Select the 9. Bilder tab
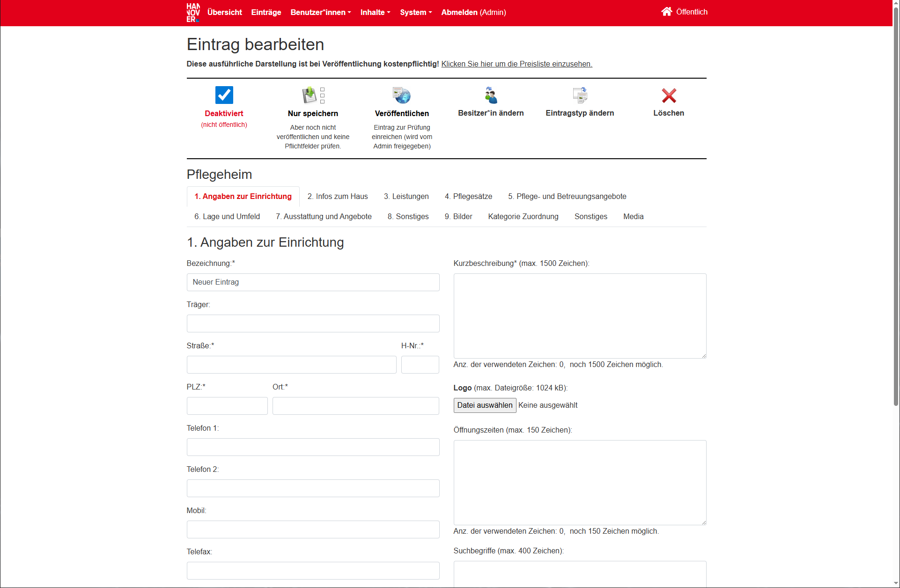Screen dimensions: 900x588 pos(458,216)
